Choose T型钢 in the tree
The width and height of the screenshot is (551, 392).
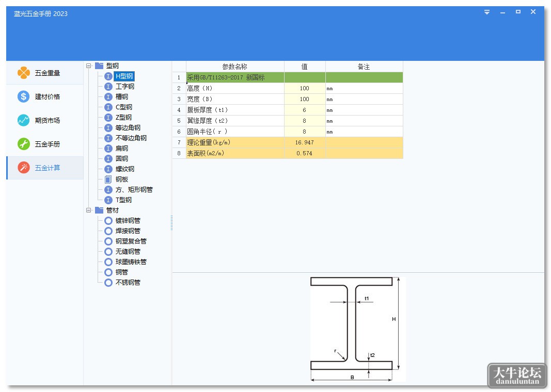[123, 200]
